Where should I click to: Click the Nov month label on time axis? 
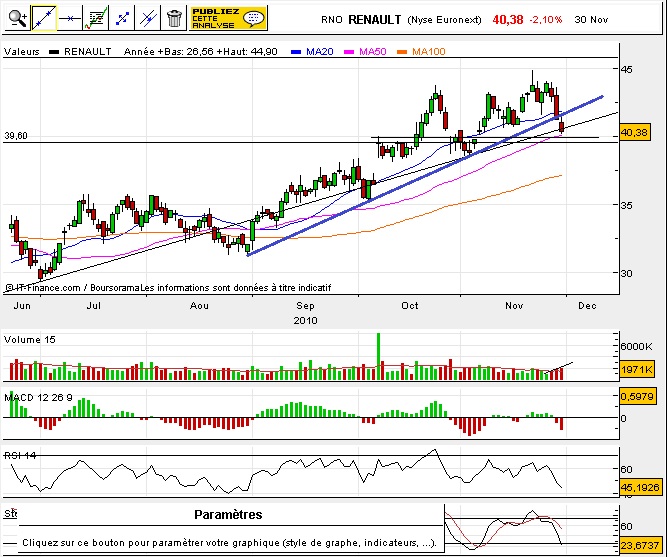pos(514,306)
